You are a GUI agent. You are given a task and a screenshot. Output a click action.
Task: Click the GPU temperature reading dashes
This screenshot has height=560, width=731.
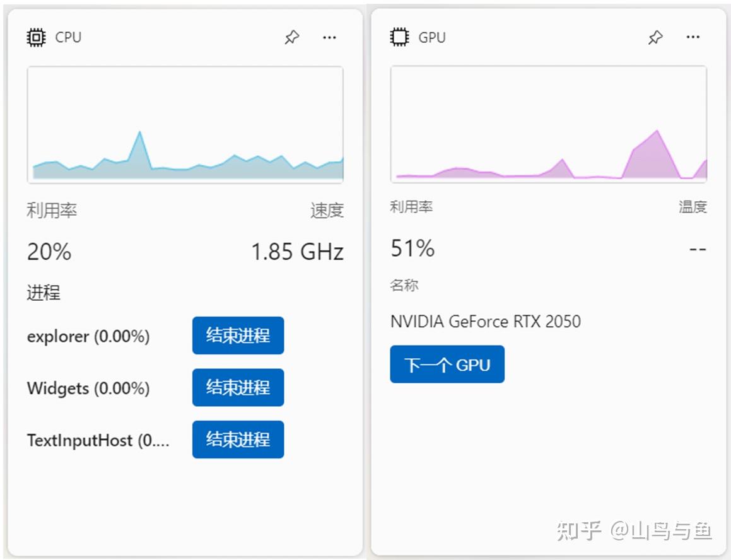point(698,250)
